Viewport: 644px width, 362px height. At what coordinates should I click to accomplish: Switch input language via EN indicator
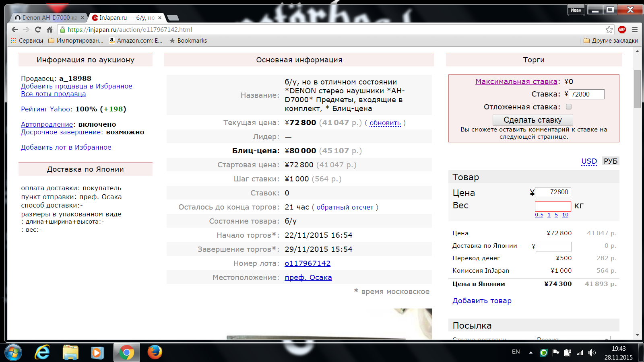pos(516,352)
